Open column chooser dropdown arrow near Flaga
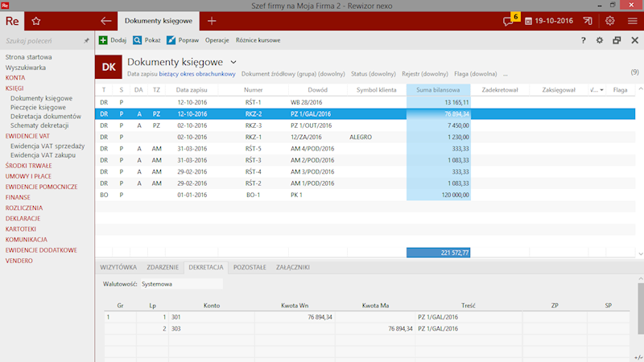The image size is (644, 362). coord(601,90)
